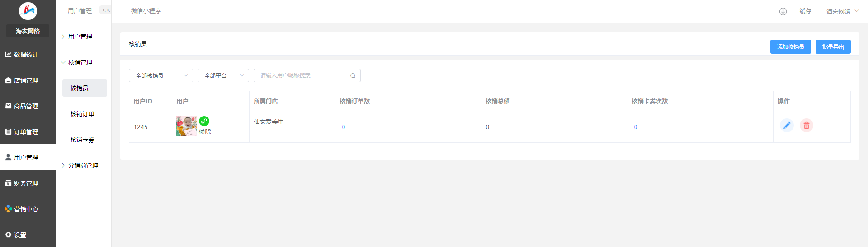Click the green mini-program icon beside 杨晓

coord(204,121)
